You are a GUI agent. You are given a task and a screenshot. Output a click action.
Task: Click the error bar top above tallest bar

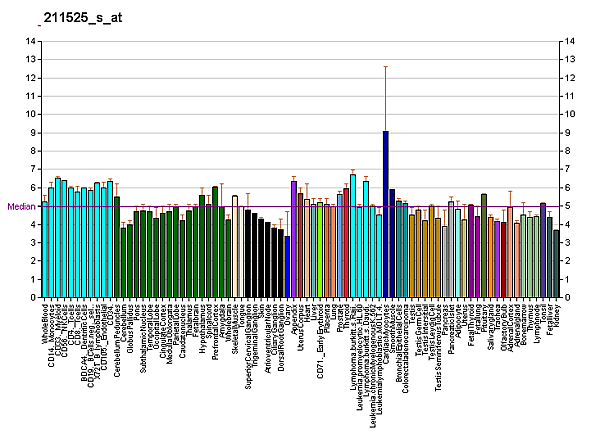pos(385,66)
